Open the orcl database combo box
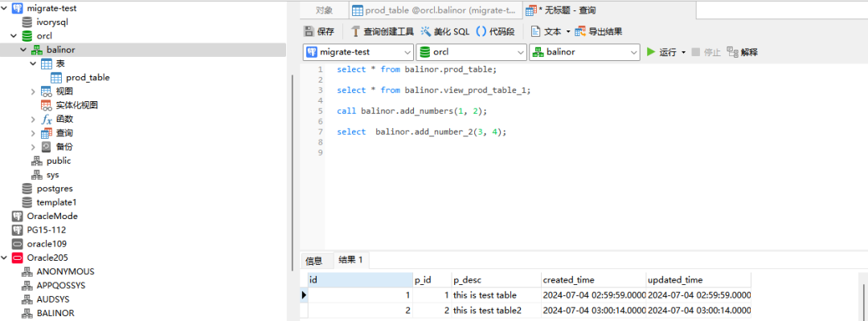The width and height of the screenshot is (868, 321). pos(472,52)
